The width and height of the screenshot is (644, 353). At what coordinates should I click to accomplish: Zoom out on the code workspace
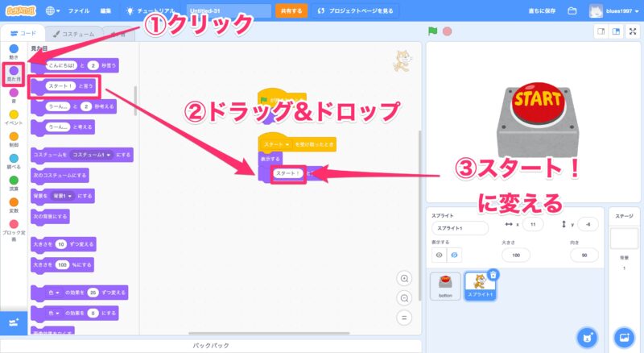pos(404,297)
